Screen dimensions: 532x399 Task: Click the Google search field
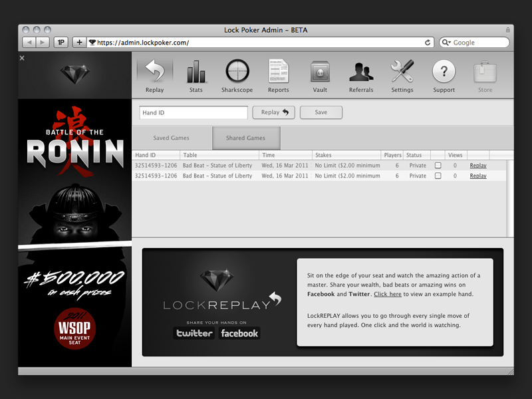(x=474, y=43)
